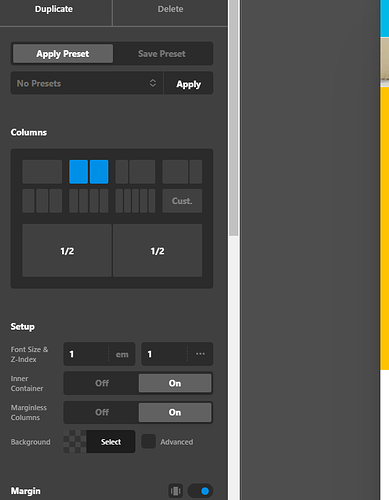Click the Font Size input field

(x=86, y=354)
